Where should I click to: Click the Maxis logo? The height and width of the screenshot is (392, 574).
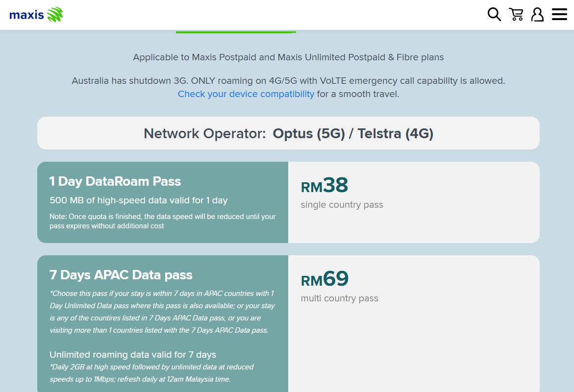point(36,15)
